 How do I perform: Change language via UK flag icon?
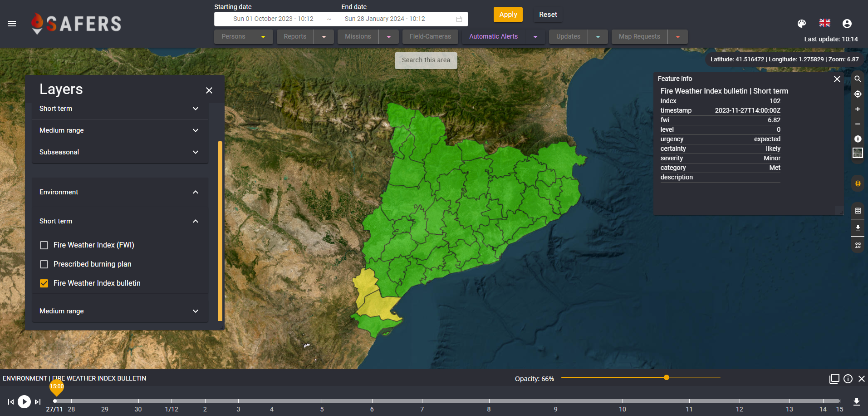[x=825, y=23]
